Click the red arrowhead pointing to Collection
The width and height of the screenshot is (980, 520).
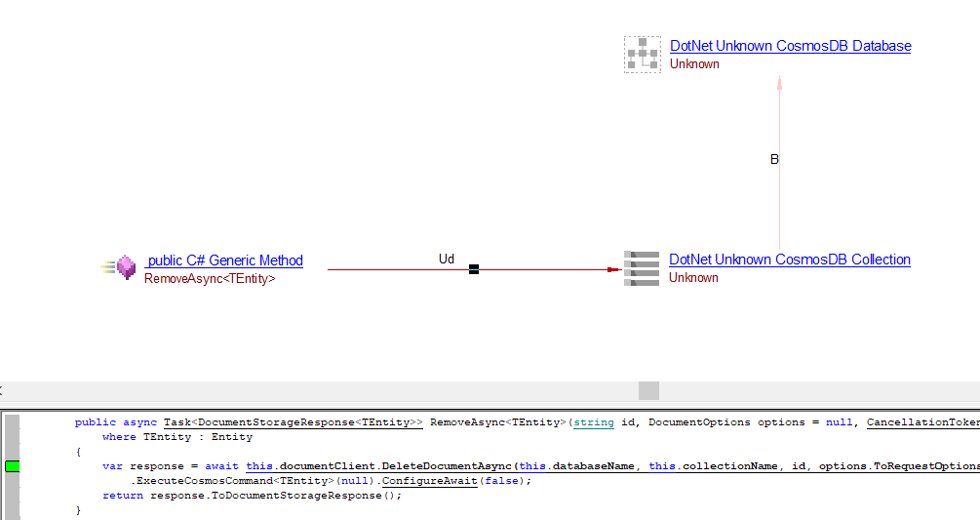[613, 269]
